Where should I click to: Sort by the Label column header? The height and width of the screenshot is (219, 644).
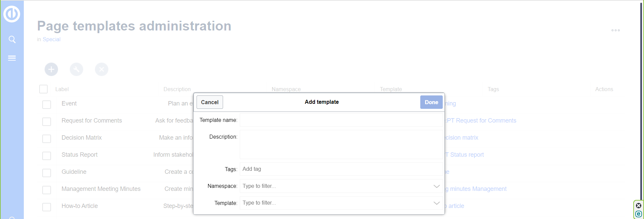(x=62, y=89)
